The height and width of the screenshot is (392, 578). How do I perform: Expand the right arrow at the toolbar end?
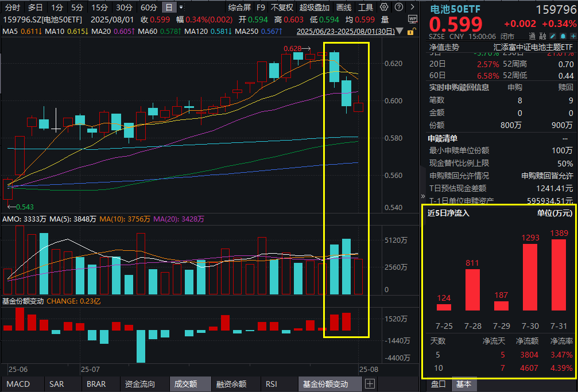coord(412,7)
